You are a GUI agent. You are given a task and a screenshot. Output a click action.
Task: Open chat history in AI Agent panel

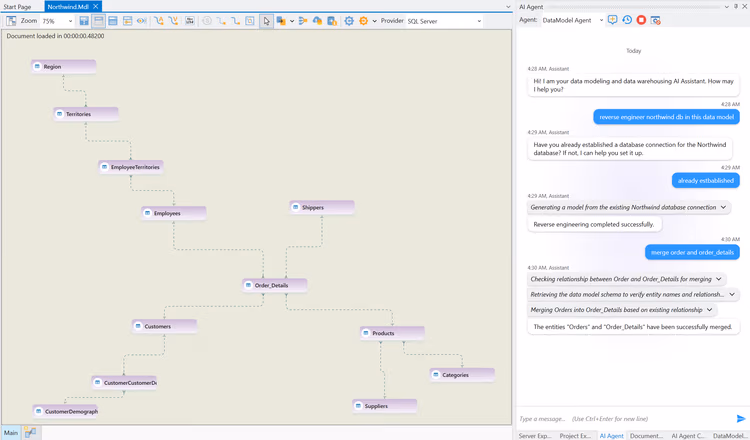(627, 20)
